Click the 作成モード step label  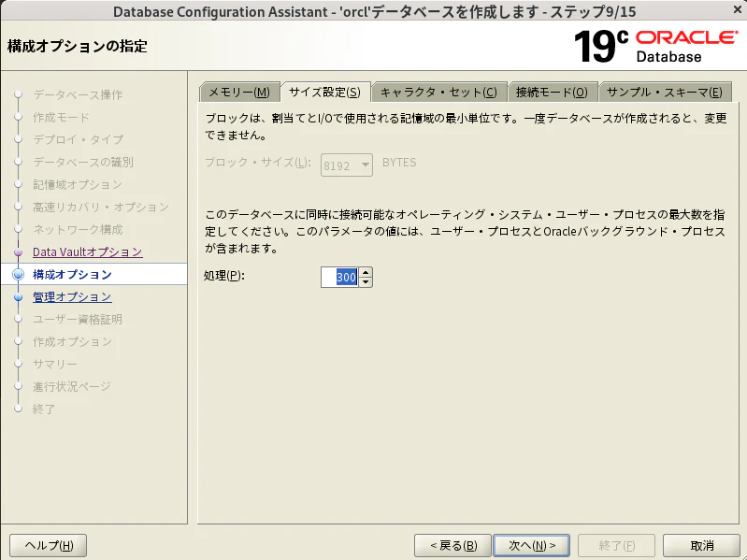[61, 117]
